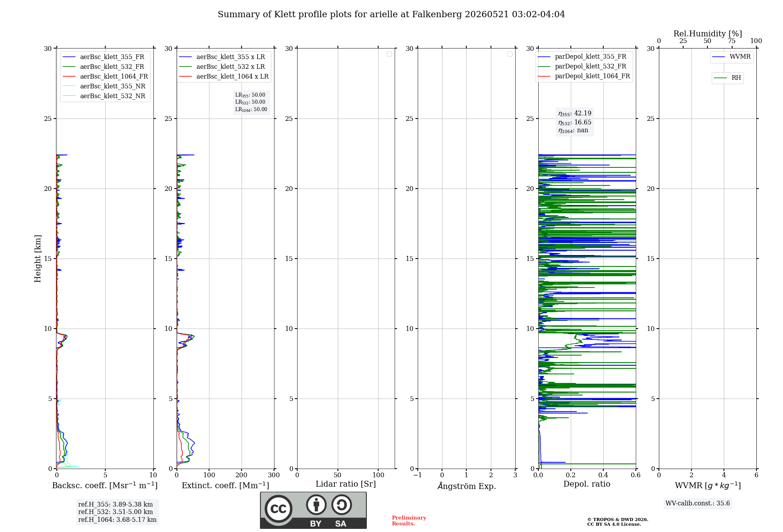Image resolution: width=783 pixels, height=532 pixels.
Task: Click the BY attribution person icon
Action: coord(316,505)
